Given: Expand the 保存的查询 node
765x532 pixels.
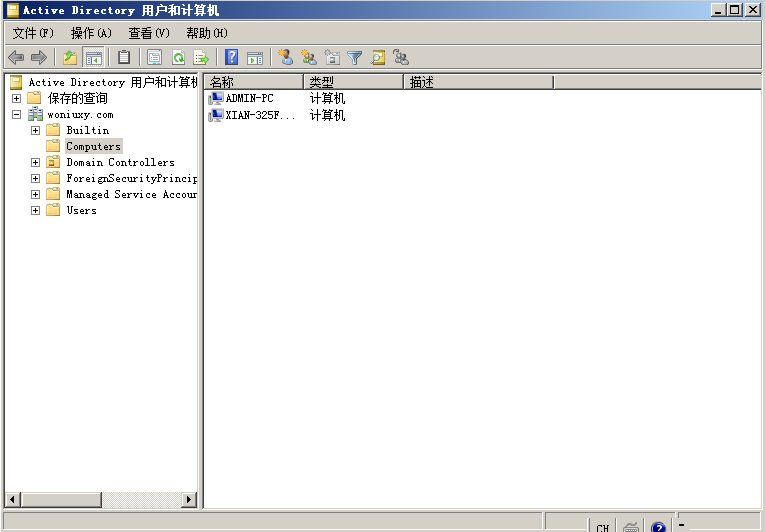Looking at the screenshot, I should coord(17,99).
